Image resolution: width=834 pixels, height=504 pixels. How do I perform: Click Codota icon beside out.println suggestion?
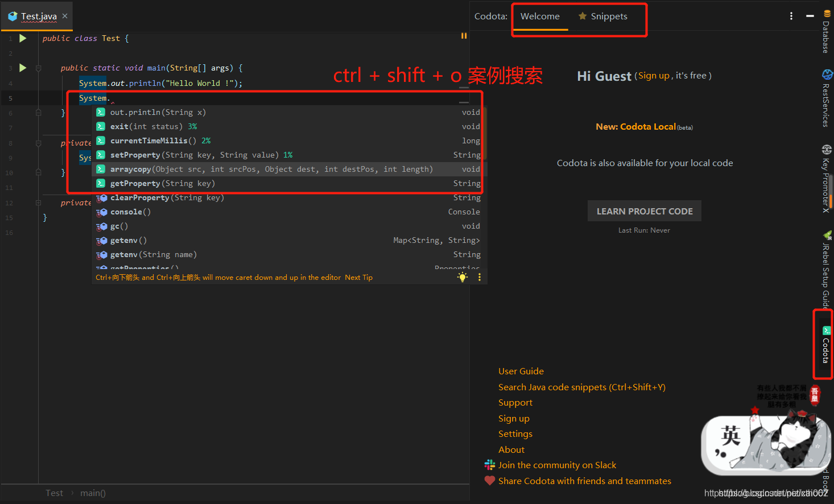pyautogui.click(x=101, y=112)
